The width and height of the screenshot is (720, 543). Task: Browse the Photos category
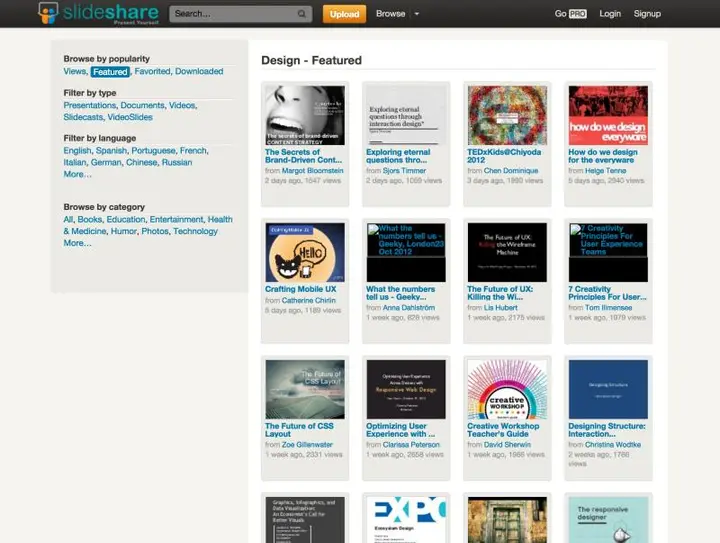[x=155, y=231]
